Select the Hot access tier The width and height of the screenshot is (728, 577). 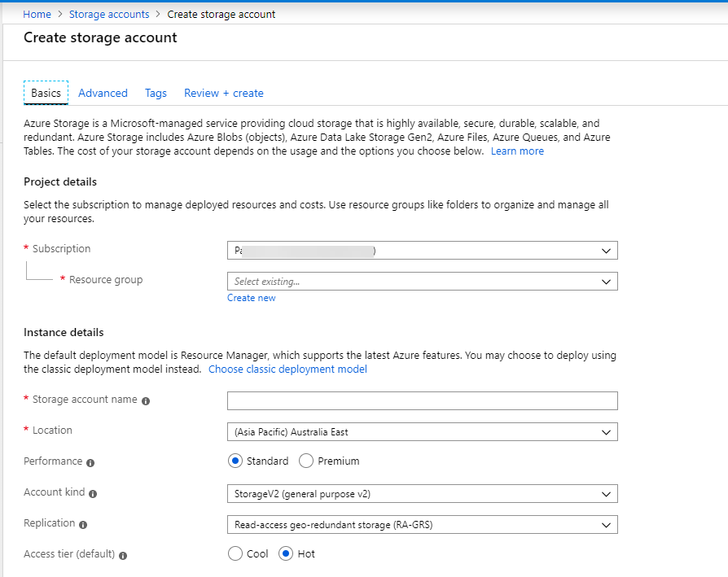coord(286,554)
